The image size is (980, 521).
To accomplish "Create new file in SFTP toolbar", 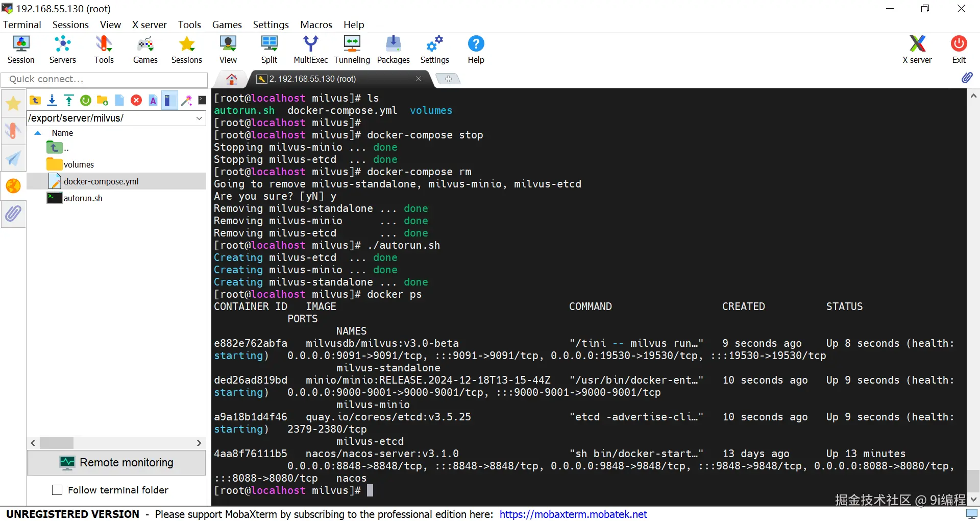I will click(x=119, y=100).
